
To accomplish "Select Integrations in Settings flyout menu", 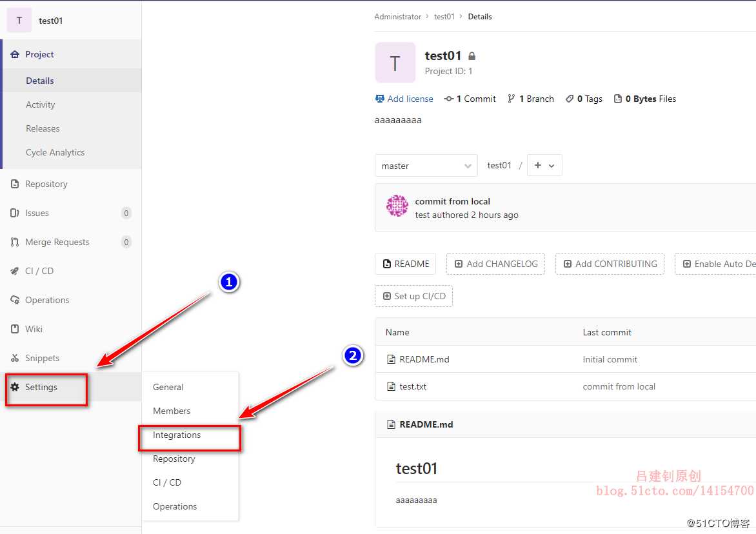I will [x=177, y=435].
